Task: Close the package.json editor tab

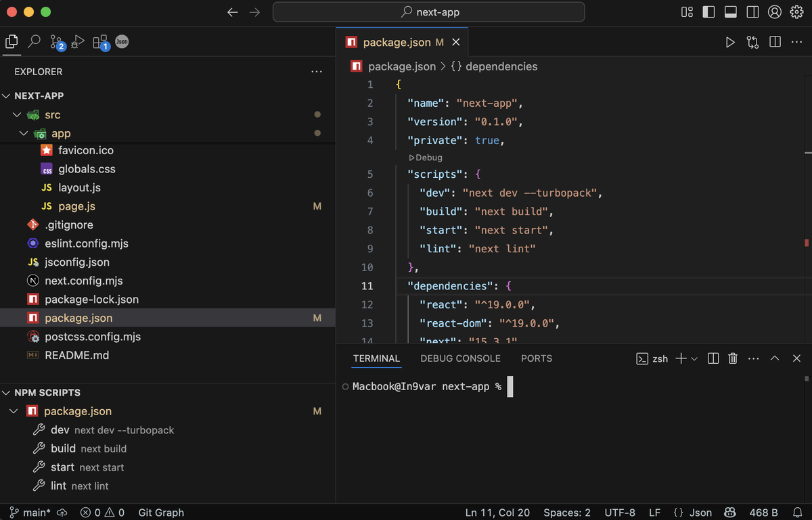Action: click(456, 43)
